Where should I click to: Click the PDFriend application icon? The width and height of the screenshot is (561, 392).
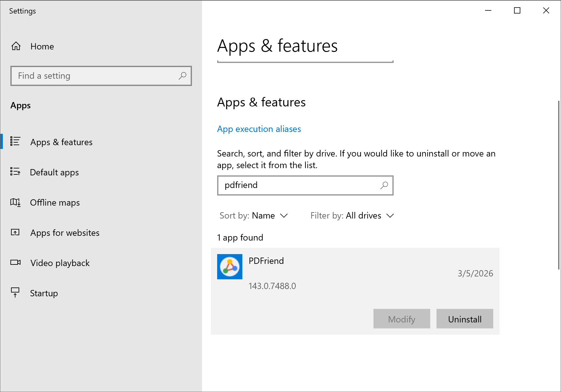tap(229, 267)
